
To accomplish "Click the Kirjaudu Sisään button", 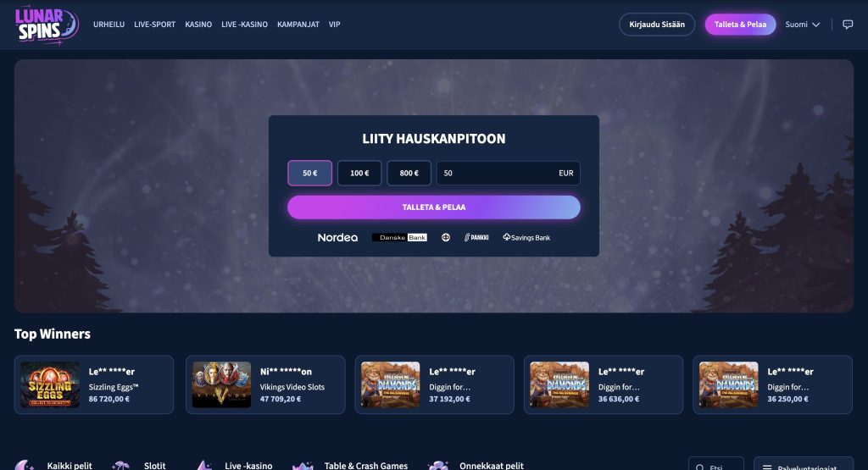I will coord(657,25).
